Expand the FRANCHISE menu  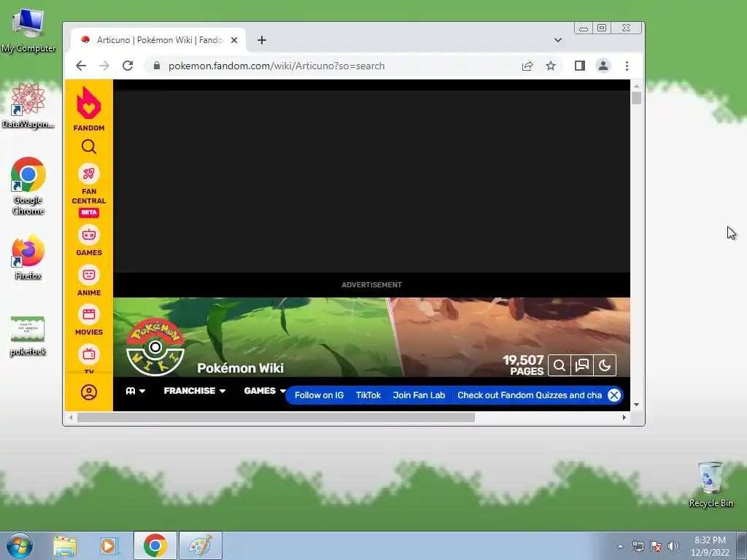pyautogui.click(x=194, y=391)
